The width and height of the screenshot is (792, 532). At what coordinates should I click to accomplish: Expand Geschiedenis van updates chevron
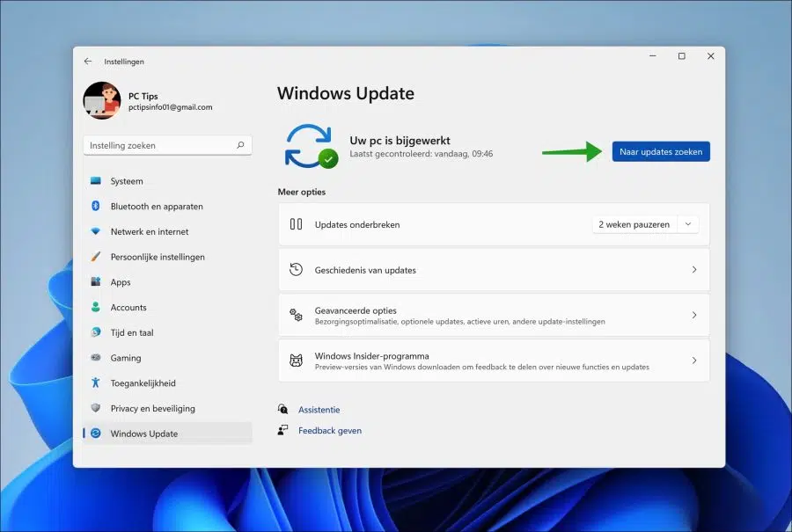pyautogui.click(x=694, y=270)
